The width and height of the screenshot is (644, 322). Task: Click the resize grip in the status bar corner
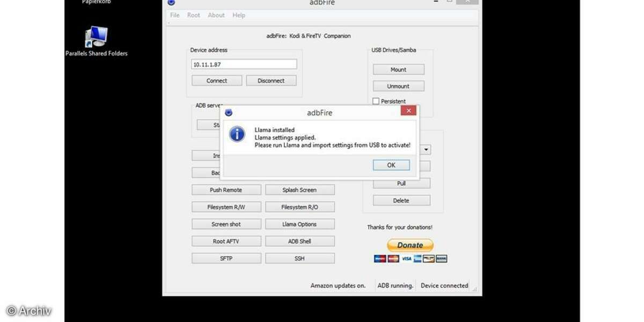tap(474, 289)
